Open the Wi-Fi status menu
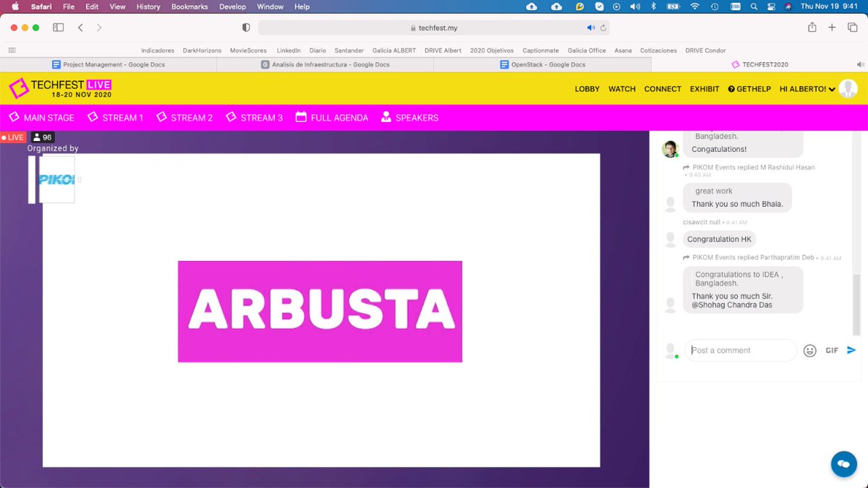 (695, 7)
